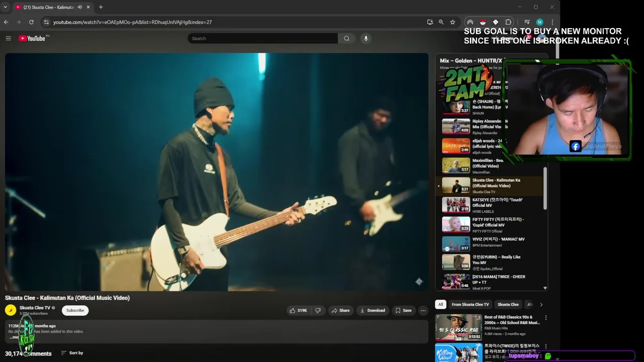Open the site information icon in address bar

coord(46,22)
